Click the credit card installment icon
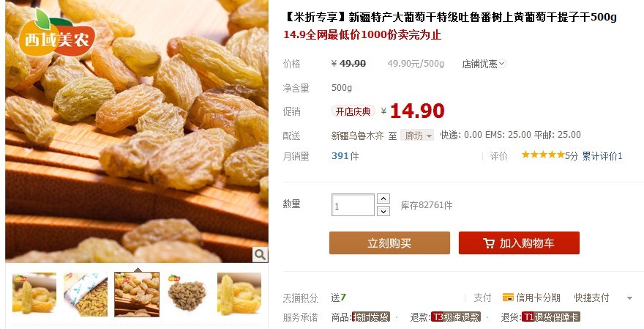This screenshot has width=644, height=329. point(508,297)
